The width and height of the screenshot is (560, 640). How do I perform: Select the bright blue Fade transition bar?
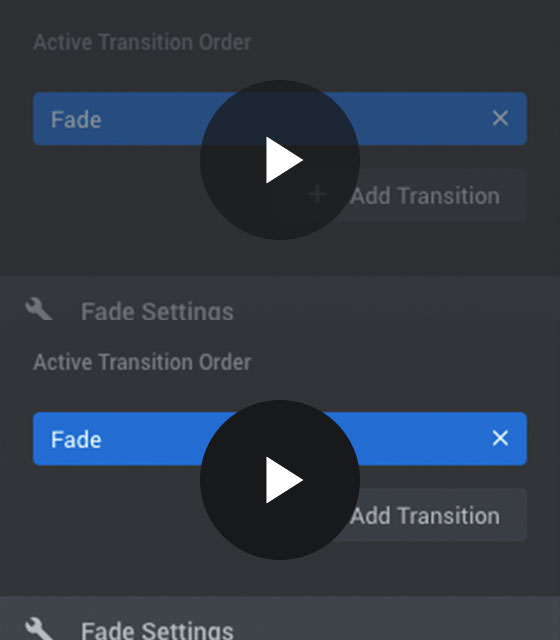pos(280,439)
